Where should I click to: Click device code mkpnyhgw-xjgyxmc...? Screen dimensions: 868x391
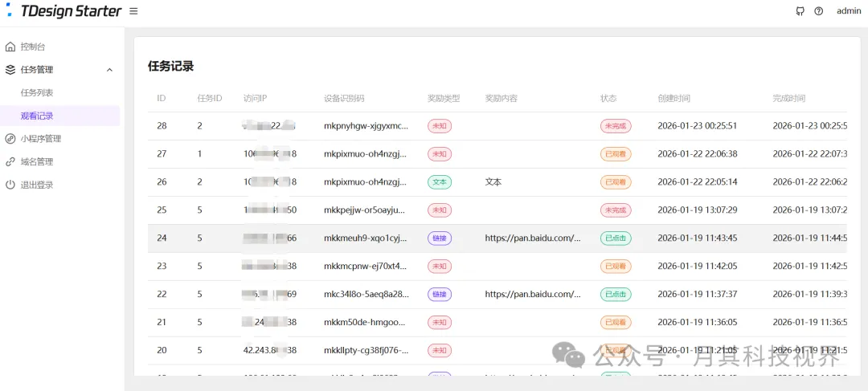click(x=366, y=126)
